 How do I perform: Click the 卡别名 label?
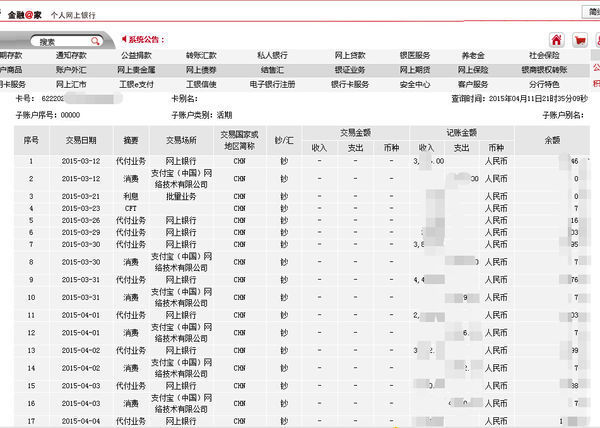(184, 99)
